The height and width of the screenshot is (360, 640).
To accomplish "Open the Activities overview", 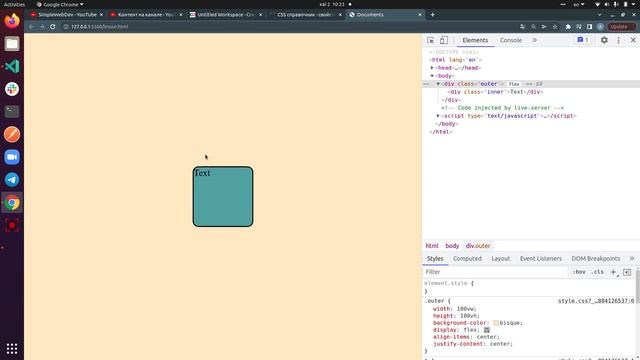I will pos(14,4).
